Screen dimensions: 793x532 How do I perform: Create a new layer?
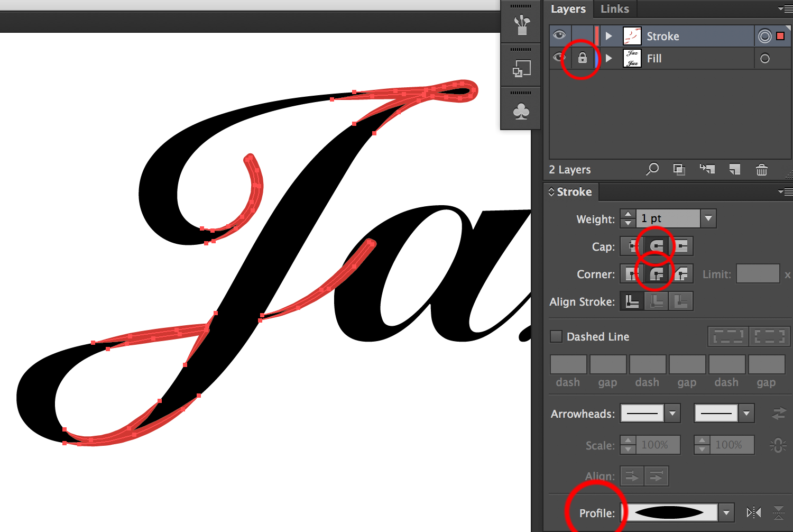click(x=734, y=169)
